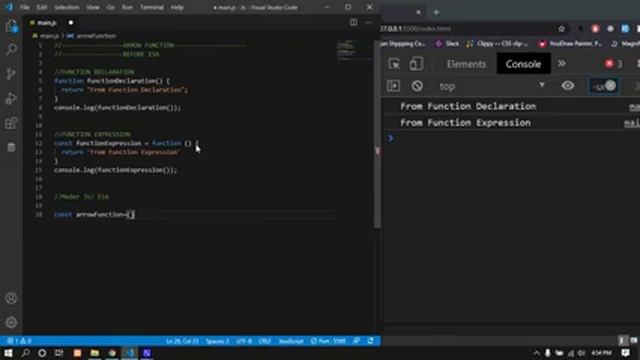Switch to the Elements tab in DevTools

pos(467,64)
